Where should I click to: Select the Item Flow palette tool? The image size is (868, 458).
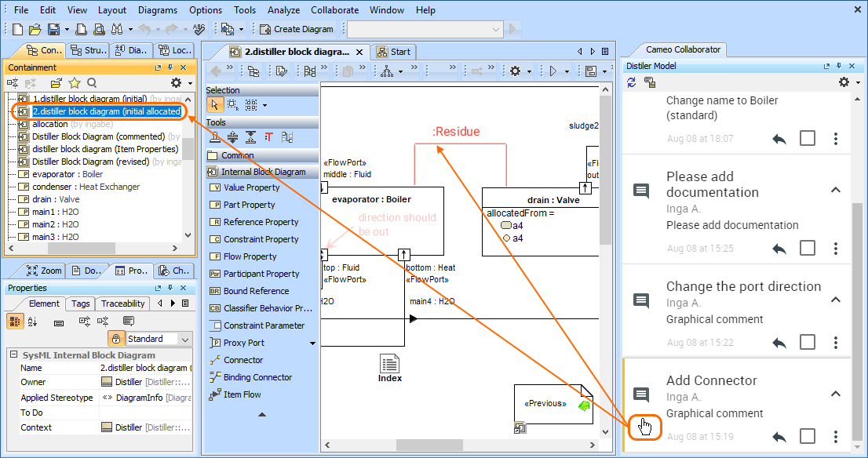pos(242,394)
